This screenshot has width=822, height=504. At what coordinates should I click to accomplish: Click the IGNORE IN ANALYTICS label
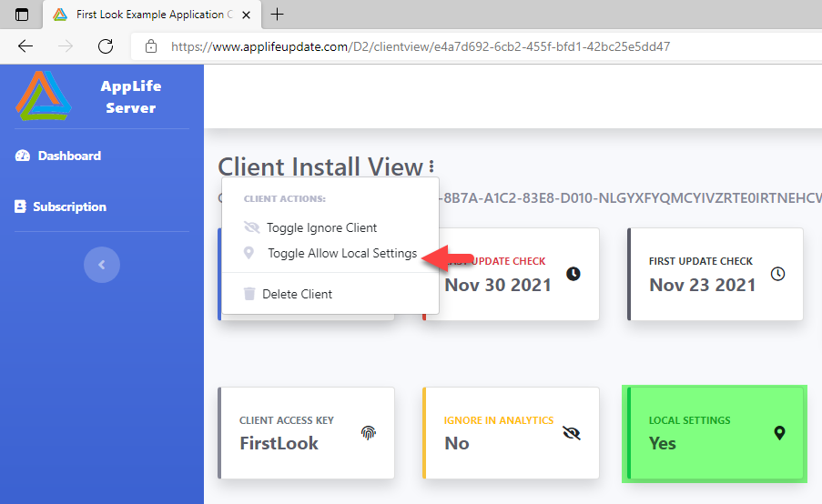point(499,420)
